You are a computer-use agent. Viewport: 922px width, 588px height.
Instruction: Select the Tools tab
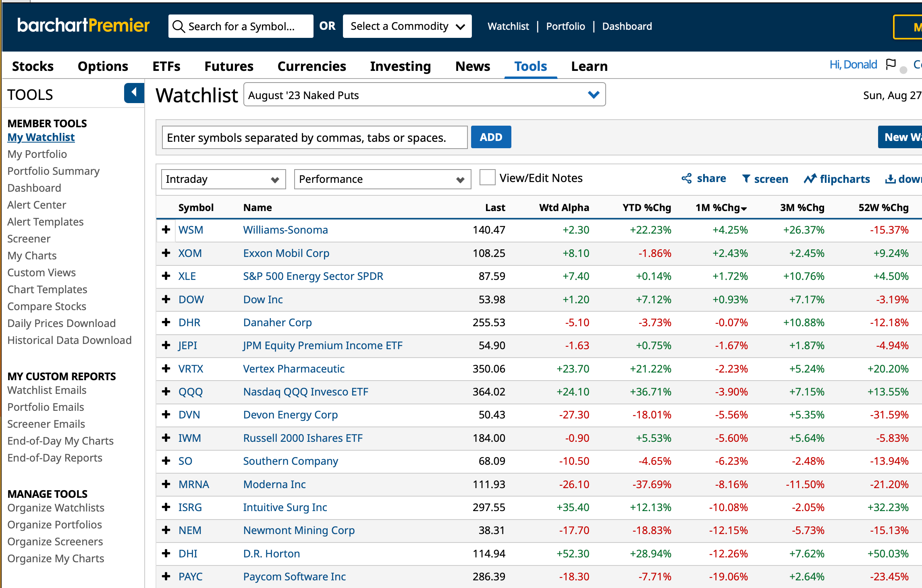coord(531,66)
